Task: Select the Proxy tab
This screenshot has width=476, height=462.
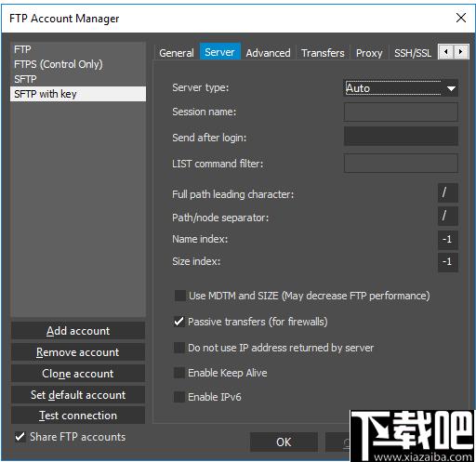Action: point(369,53)
